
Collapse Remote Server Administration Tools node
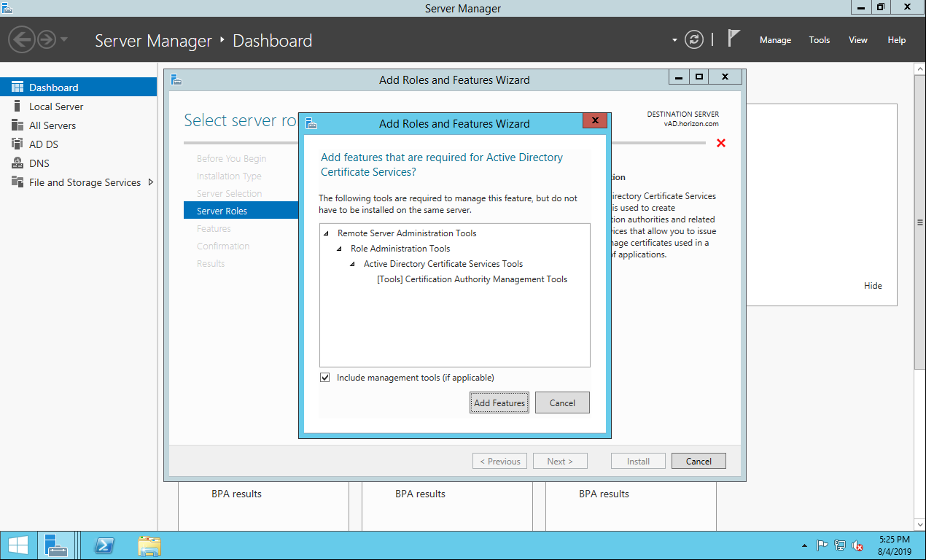327,234
